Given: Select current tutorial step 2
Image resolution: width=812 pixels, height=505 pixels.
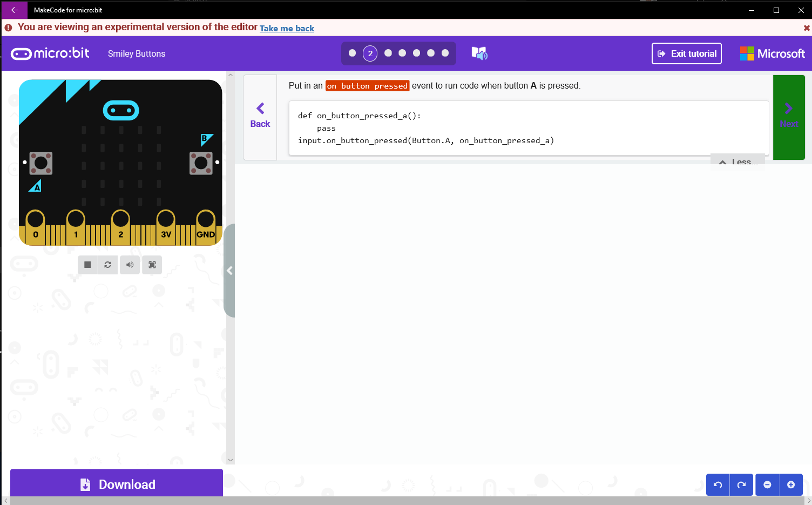Looking at the screenshot, I should (x=370, y=53).
